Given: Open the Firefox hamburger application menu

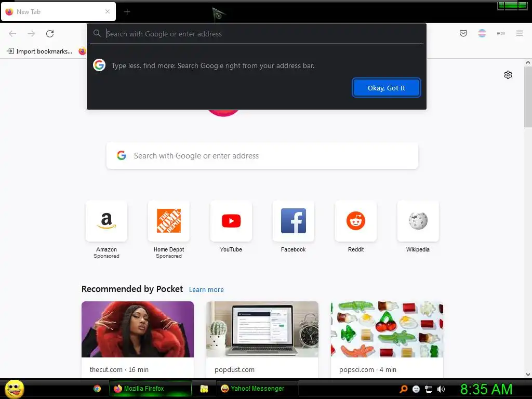Looking at the screenshot, I should [x=519, y=33].
